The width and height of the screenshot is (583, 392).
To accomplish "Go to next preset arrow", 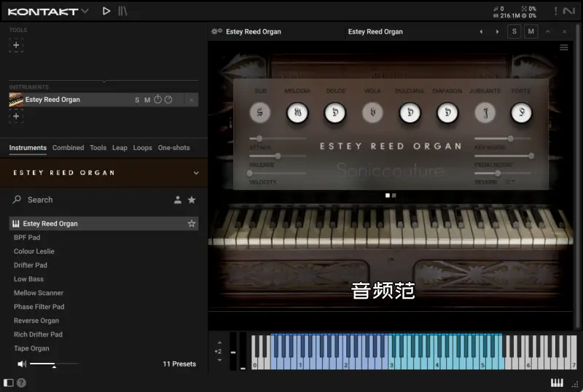I will click(x=497, y=31).
